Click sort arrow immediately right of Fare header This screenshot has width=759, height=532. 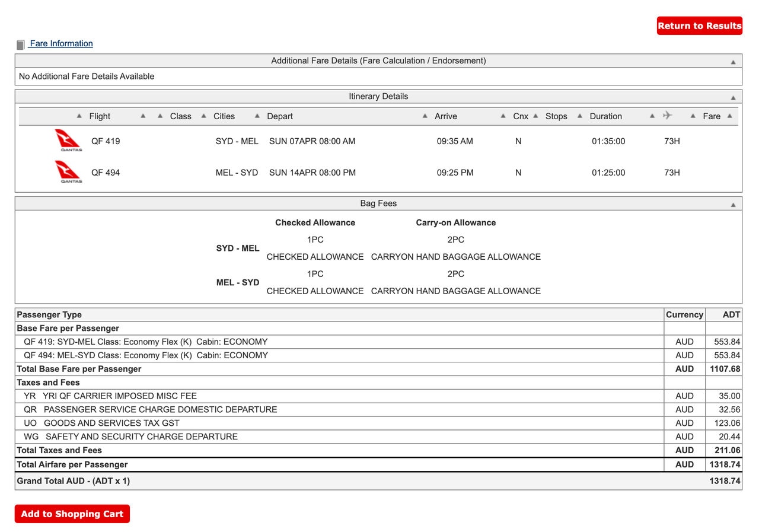pyautogui.click(x=729, y=116)
